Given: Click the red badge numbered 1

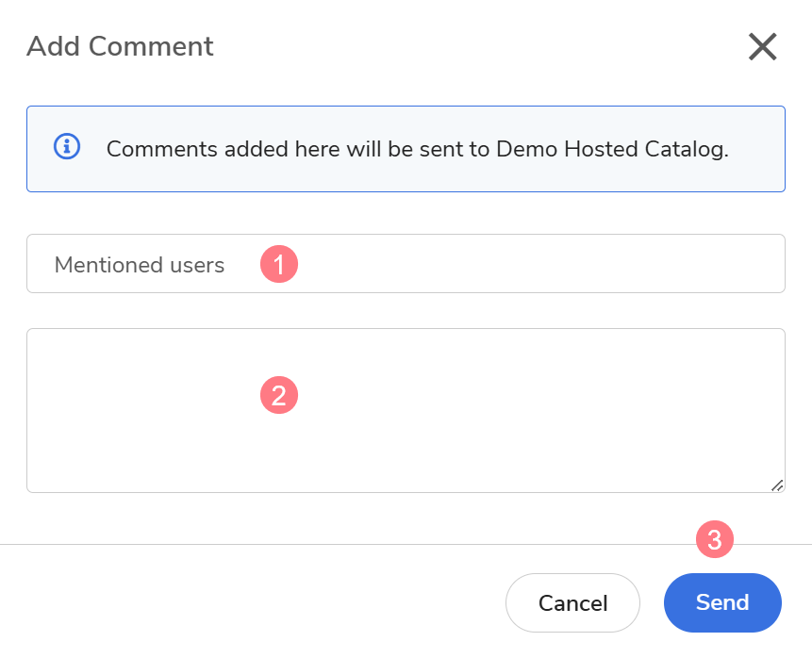Looking at the screenshot, I should coord(279,264).
